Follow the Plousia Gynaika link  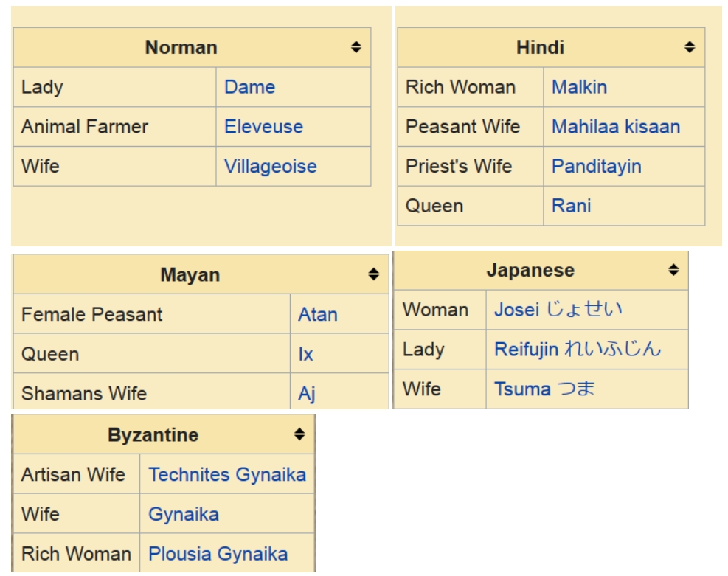(218, 554)
